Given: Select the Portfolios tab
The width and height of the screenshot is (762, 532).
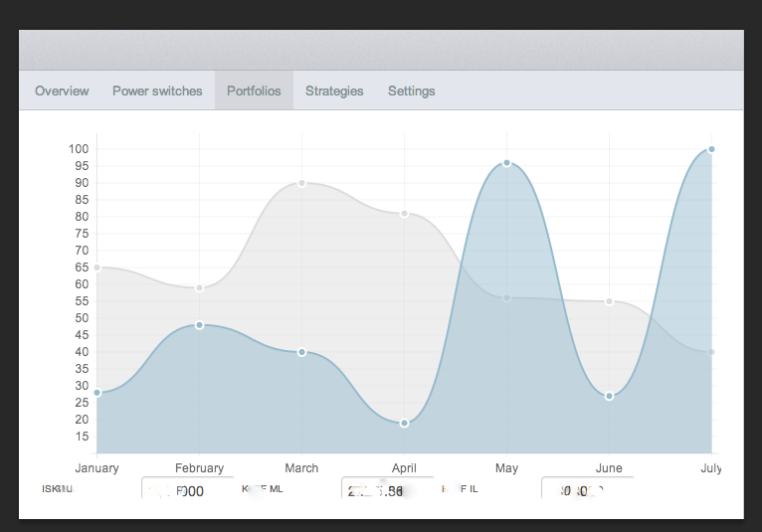Looking at the screenshot, I should click(254, 90).
